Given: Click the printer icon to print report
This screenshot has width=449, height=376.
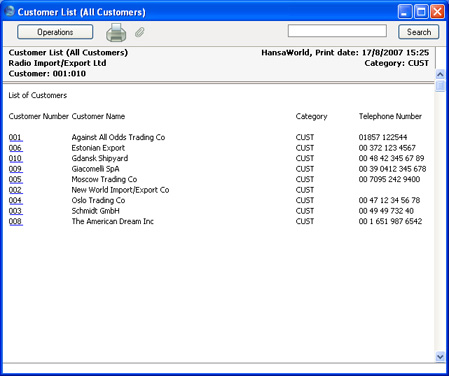Looking at the screenshot, I should pyautogui.click(x=116, y=32).
